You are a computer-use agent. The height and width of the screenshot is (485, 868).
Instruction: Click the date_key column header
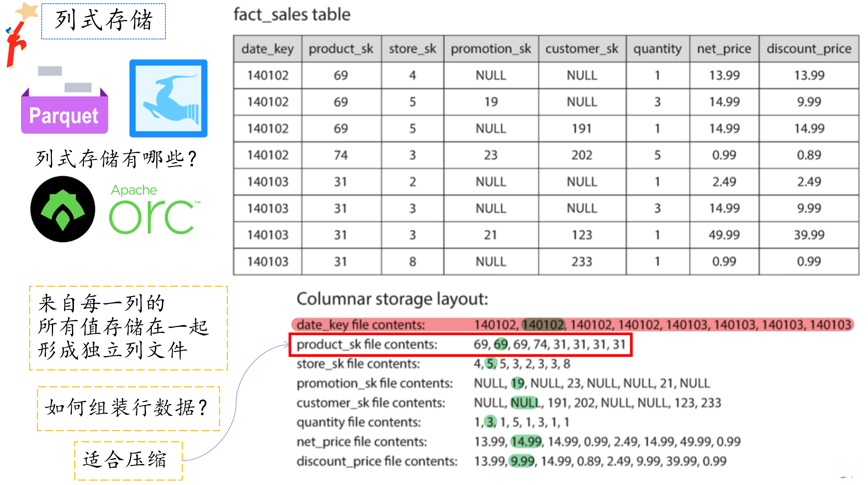[268, 49]
